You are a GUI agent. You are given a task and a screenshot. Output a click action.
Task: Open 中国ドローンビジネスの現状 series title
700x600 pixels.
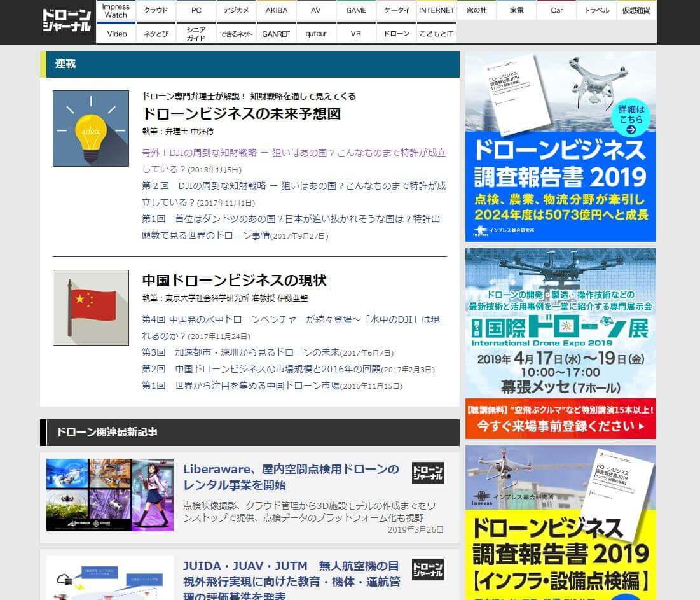click(x=235, y=281)
